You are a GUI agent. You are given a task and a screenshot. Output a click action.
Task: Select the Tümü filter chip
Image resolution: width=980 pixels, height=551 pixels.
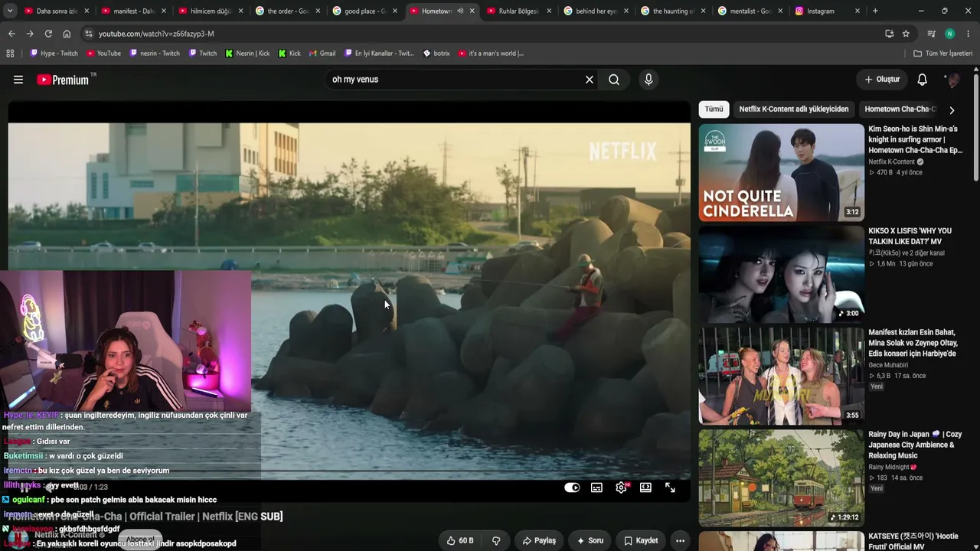[714, 109]
